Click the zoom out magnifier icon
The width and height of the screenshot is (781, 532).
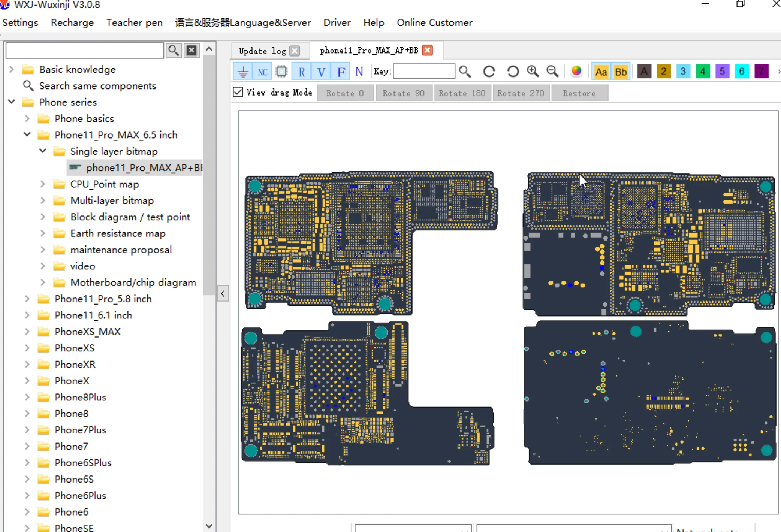[552, 71]
